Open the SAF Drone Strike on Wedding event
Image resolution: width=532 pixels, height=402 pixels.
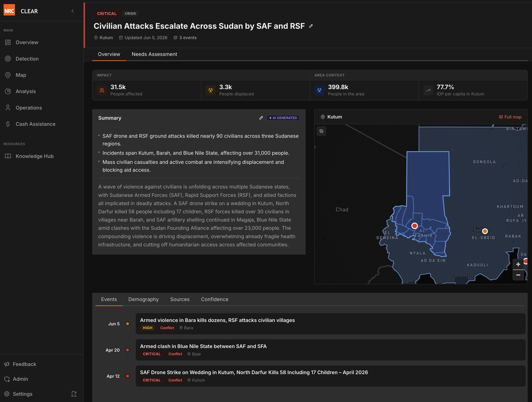pyautogui.click(x=330, y=376)
